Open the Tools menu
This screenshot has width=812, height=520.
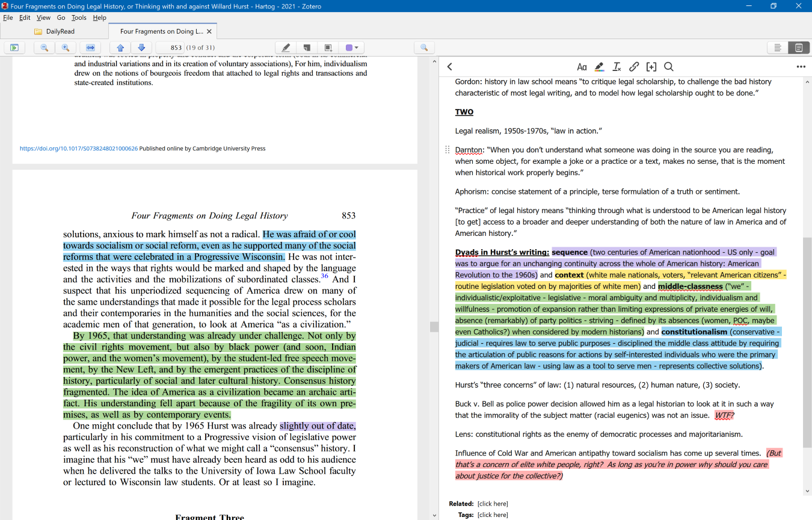click(79, 17)
